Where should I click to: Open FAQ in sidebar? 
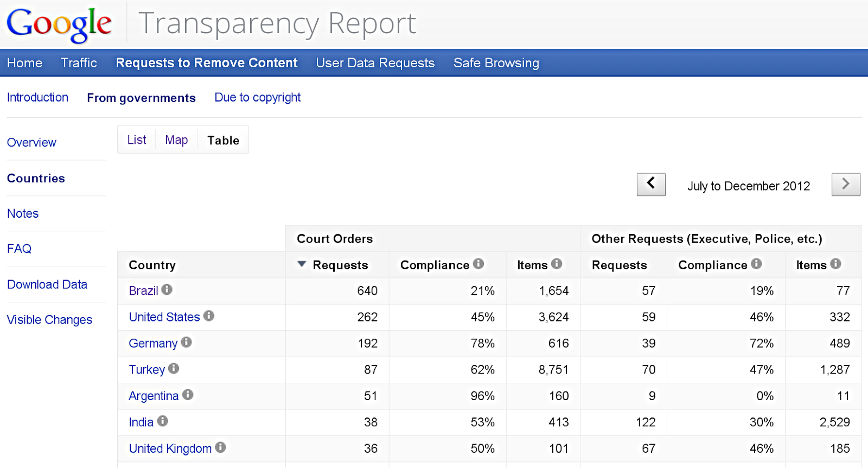[19, 249]
